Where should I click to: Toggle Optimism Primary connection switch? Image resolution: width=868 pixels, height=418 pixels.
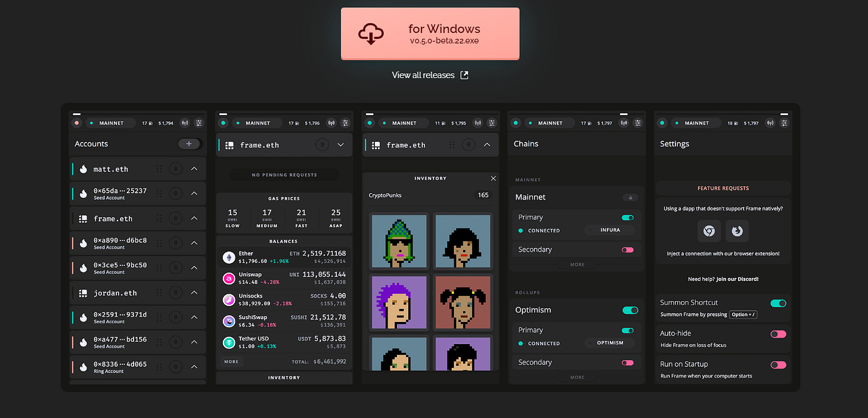[x=627, y=330]
